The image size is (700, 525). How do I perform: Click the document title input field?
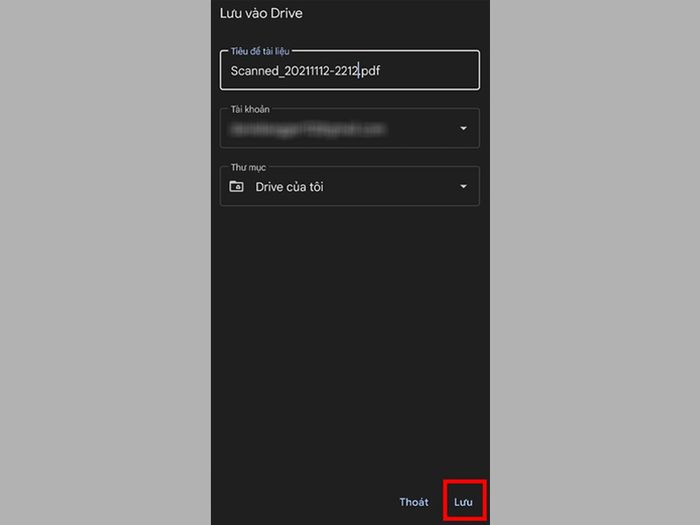(x=350, y=71)
